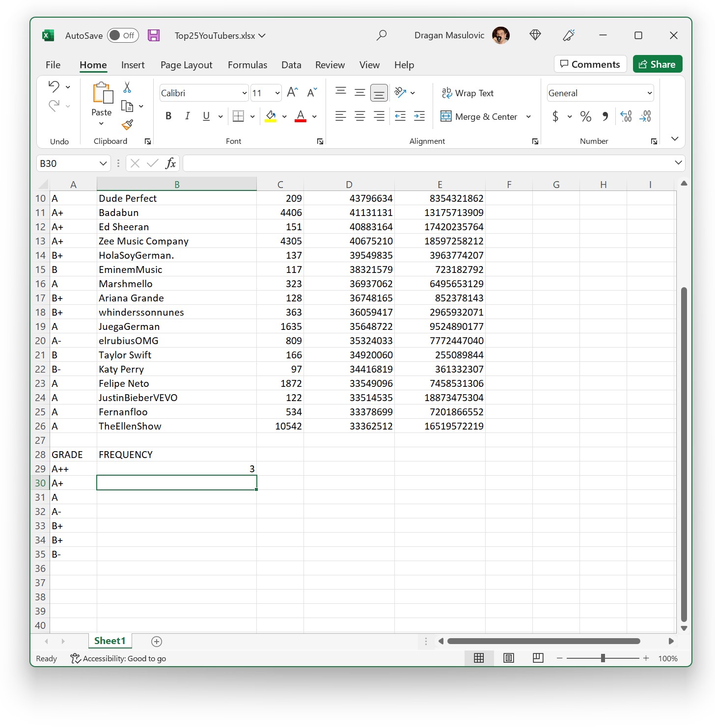Viewport: 715px width, 728px height.
Task: Center text horizontally
Action: (360, 116)
